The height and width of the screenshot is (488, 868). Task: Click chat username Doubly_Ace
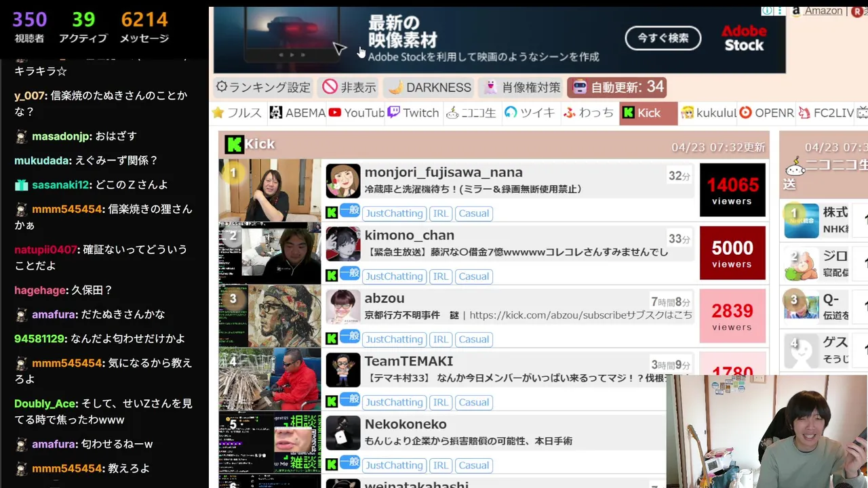(45, 404)
